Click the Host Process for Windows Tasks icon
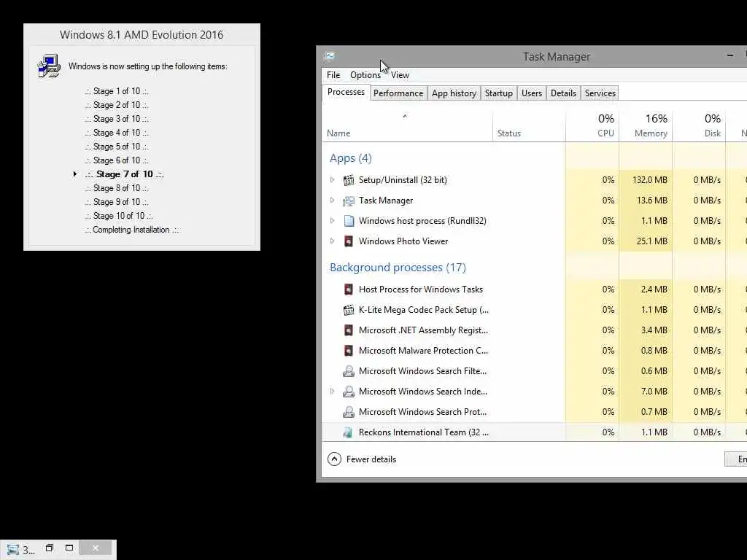The width and height of the screenshot is (747, 560). coord(349,289)
